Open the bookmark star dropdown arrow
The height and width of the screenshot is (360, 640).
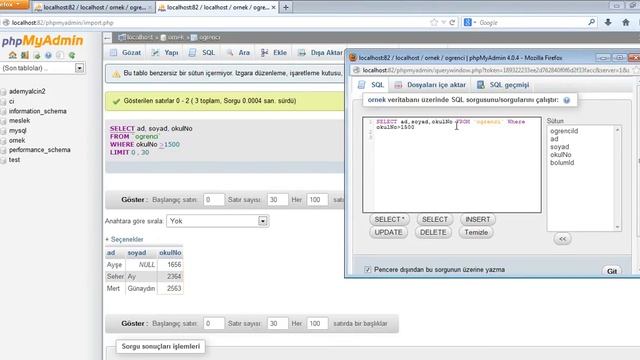pyautogui.click(x=444, y=22)
